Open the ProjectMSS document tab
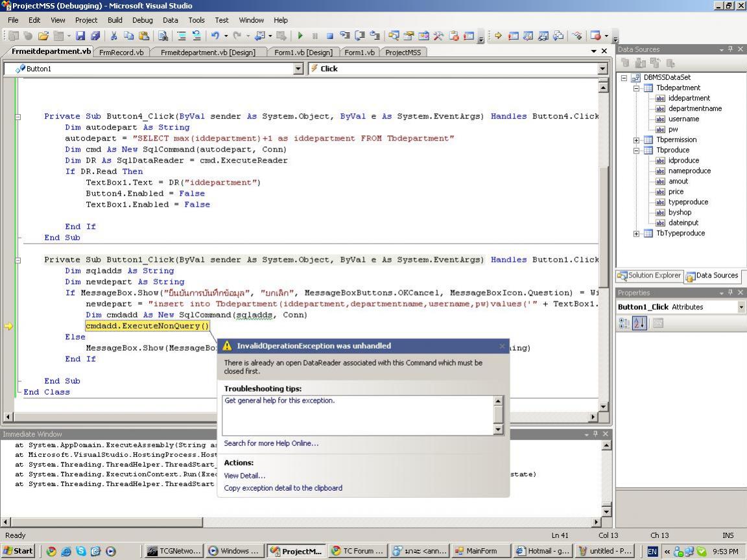The image size is (747, 560). pos(403,52)
